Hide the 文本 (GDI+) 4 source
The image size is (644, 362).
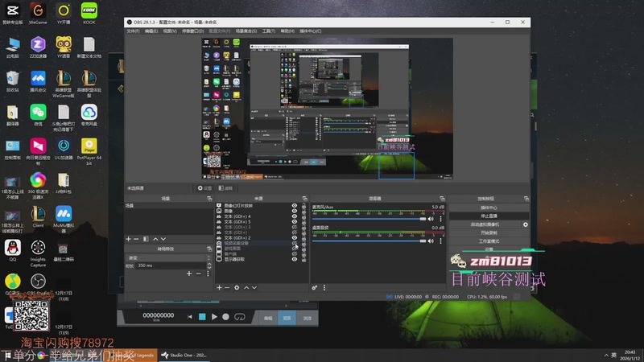click(x=295, y=216)
